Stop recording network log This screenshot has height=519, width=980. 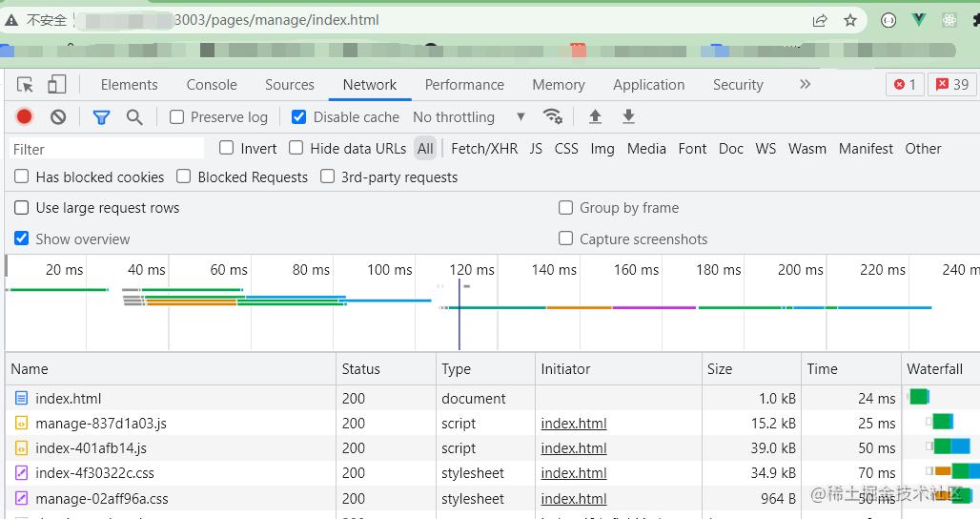pyautogui.click(x=25, y=116)
